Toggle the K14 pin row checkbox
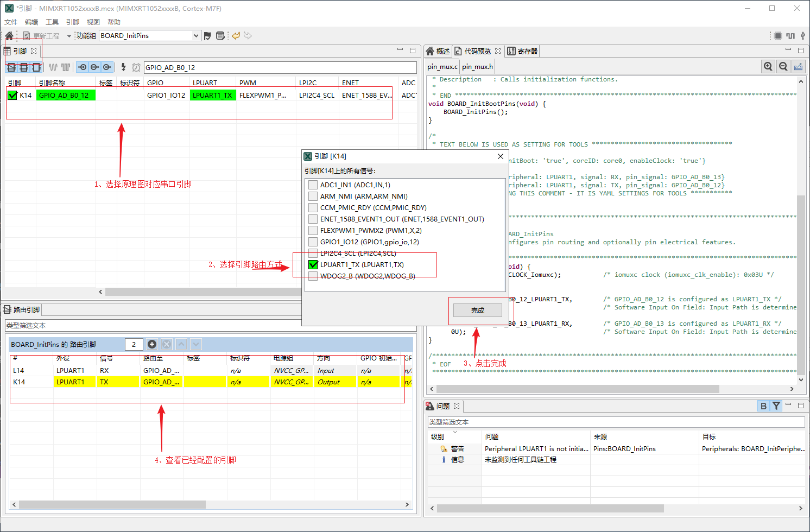The width and height of the screenshot is (810, 532). coord(12,95)
